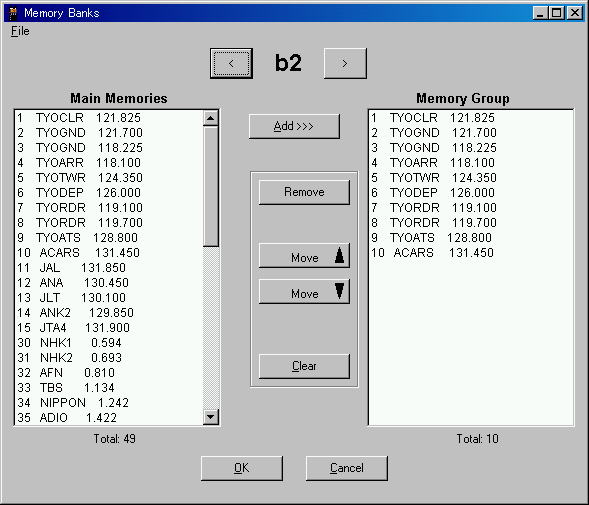This screenshot has width=589, height=505.
Task: Click the Main Memories scroll up arrow
Action: 210,118
